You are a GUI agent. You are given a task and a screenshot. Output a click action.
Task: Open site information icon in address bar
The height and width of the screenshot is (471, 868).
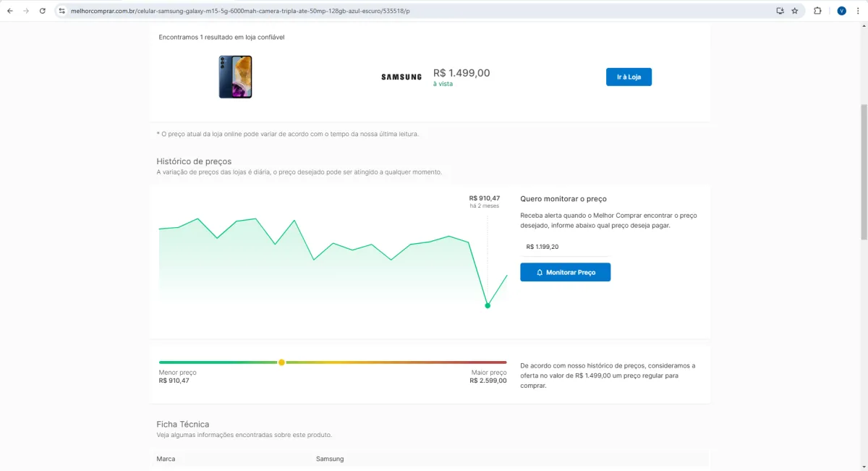[x=62, y=11]
